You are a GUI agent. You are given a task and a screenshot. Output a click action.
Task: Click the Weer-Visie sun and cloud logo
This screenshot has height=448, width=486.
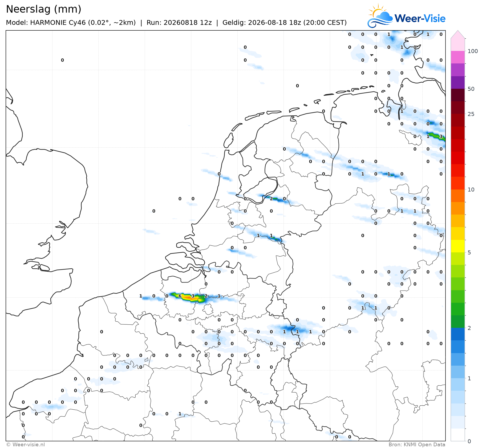[x=380, y=16]
